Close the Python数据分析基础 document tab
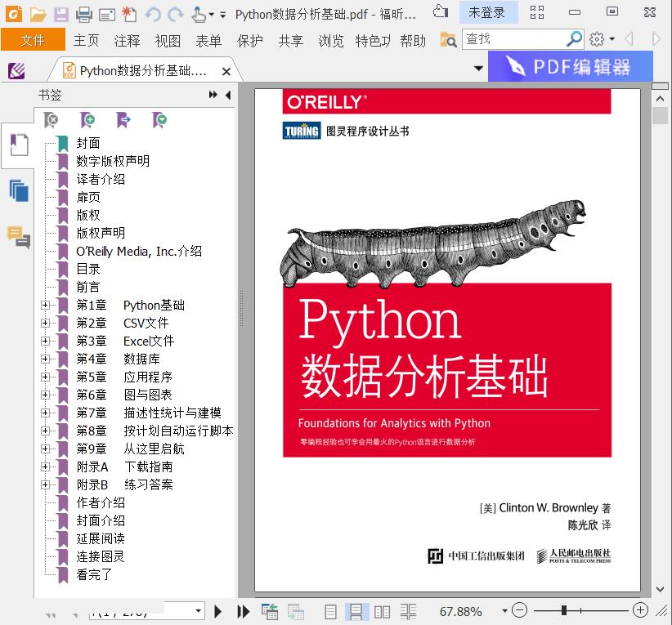 [x=226, y=72]
